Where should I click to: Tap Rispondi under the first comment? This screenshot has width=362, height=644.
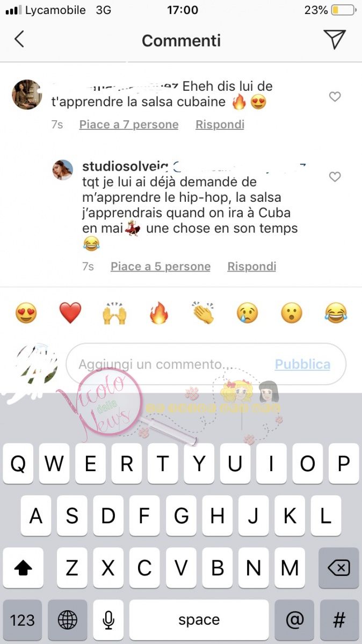(220, 125)
